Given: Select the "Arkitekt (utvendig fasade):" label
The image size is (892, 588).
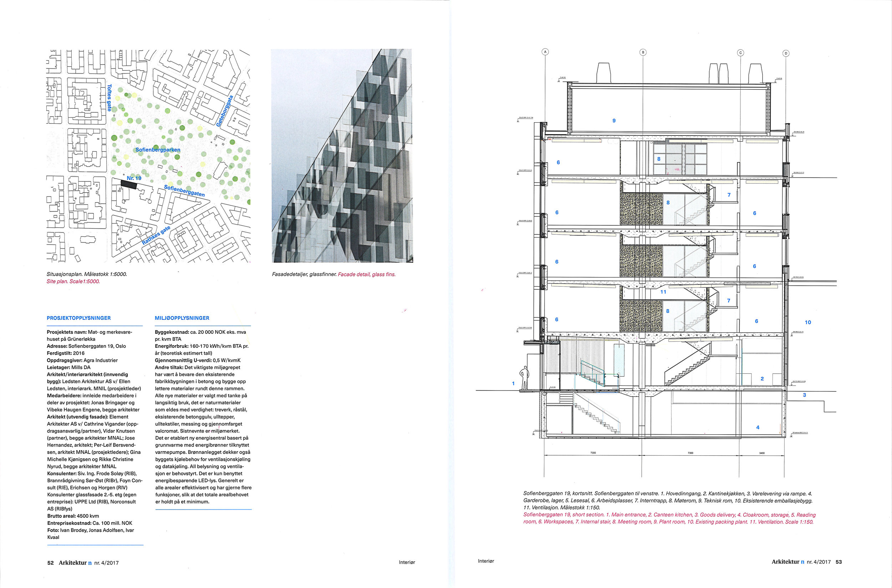Looking at the screenshot, I should click(x=77, y=416).
